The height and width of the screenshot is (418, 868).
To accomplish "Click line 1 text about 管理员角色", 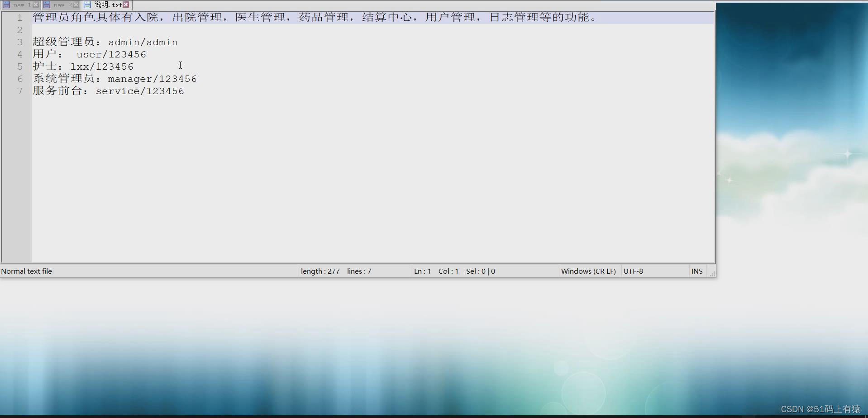I will pyautogui.click(x=315, y=18).
